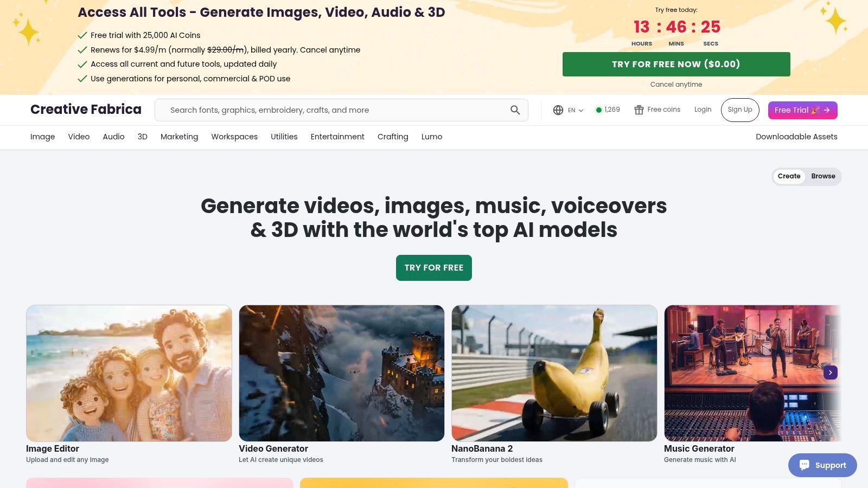Image resolution: width=868 pixels, height=488 pixels.
Task: Click the globe language icon
Action: [x=558, y=110]
